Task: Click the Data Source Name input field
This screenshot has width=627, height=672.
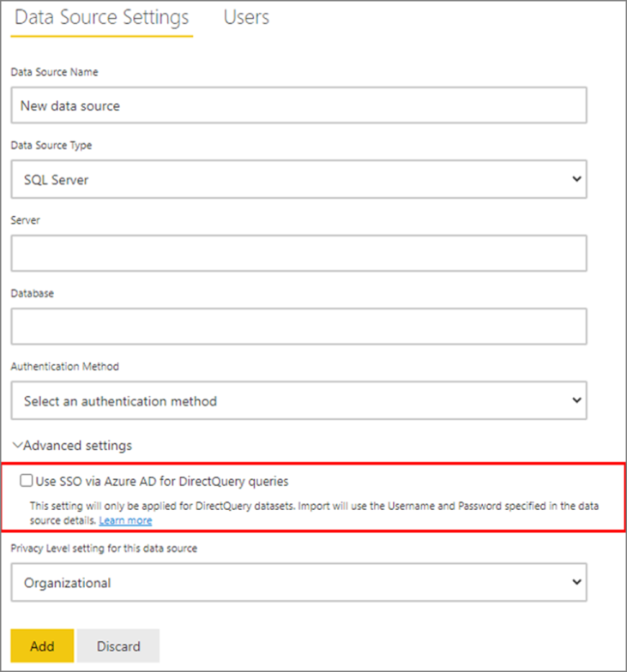Action: pos(298,106)
